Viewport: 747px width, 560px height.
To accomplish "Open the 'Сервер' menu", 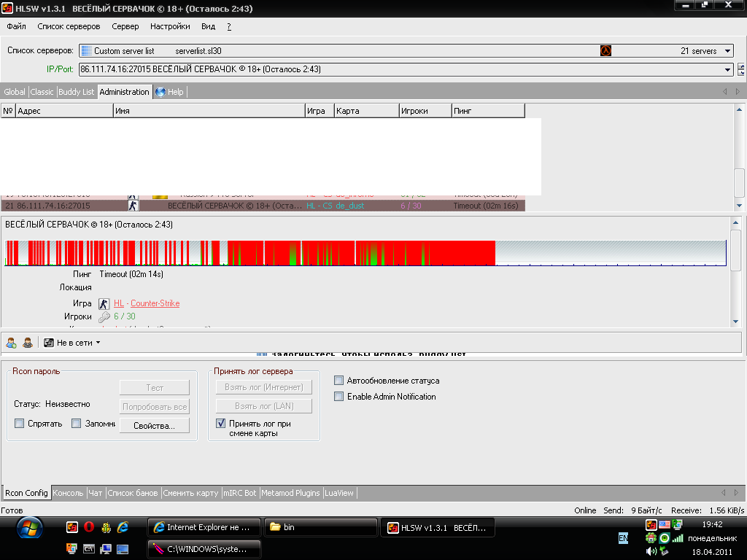I will click(125, 26).
